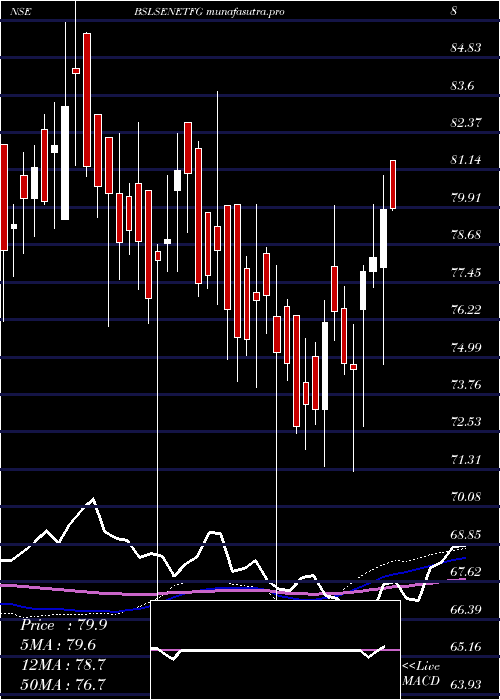Select the 68.85 price axis label

466,534
